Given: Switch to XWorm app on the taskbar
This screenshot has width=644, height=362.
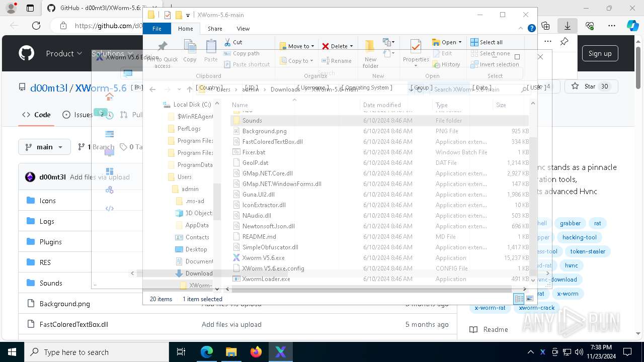Looking at the screenshot, I should click(x=281, y=352).
